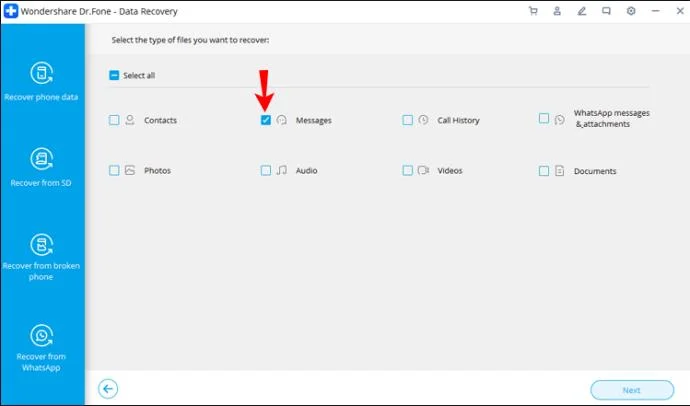Select Recover from WhatsApp icon
Screen dimensions: 690x406
[41, 335]
